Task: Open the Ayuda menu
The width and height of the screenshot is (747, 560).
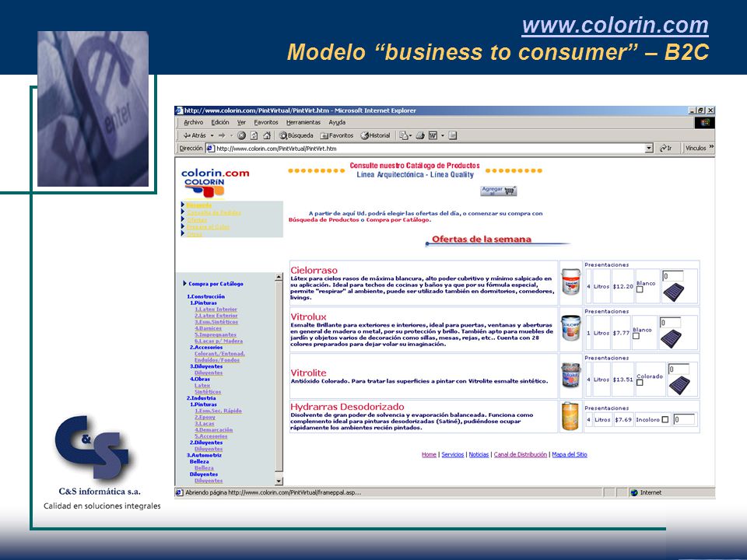Action: (x=337, y=123)
